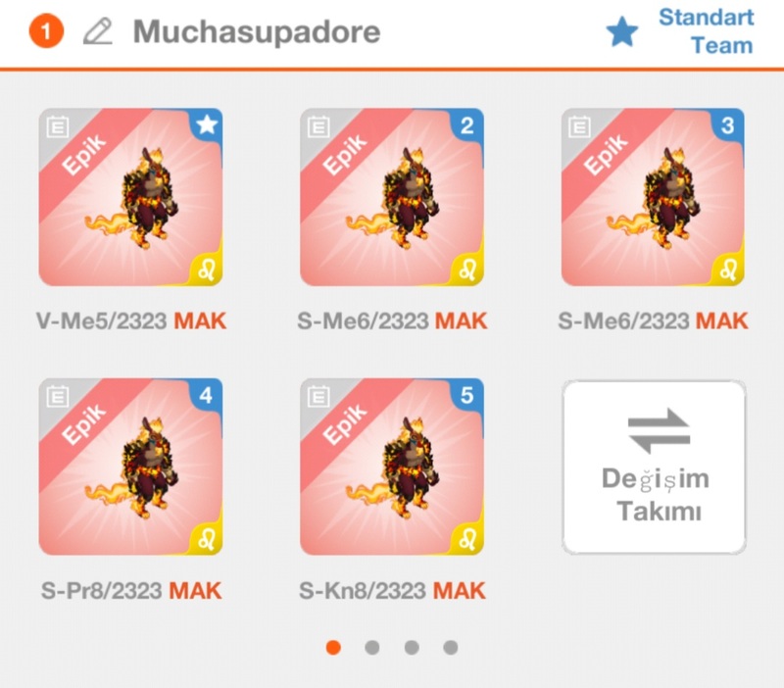This screenshot has height=688, width=784.
Task: Tap Leo zodiac badge on S-Kn8 card
Action: [x=467, y=539]
